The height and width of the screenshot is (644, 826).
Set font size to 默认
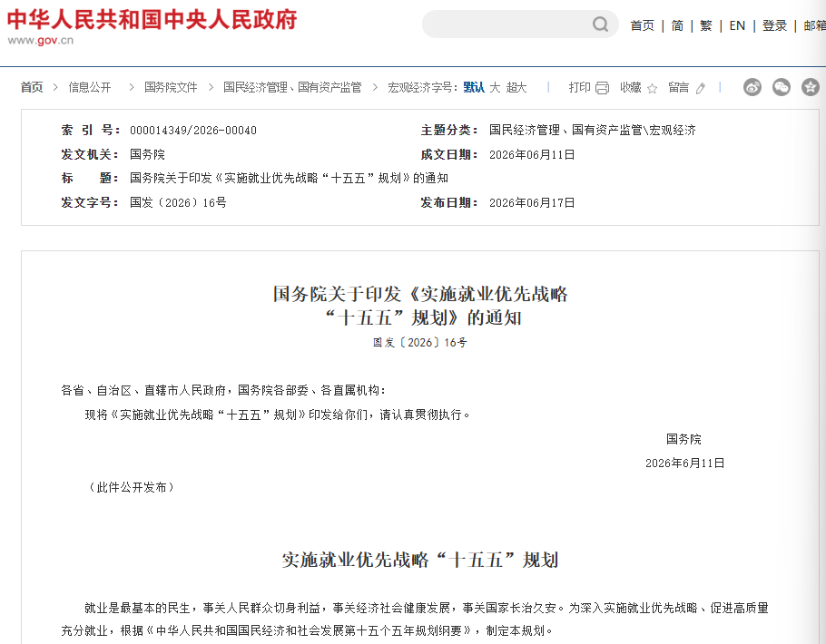tap(474, 87)
